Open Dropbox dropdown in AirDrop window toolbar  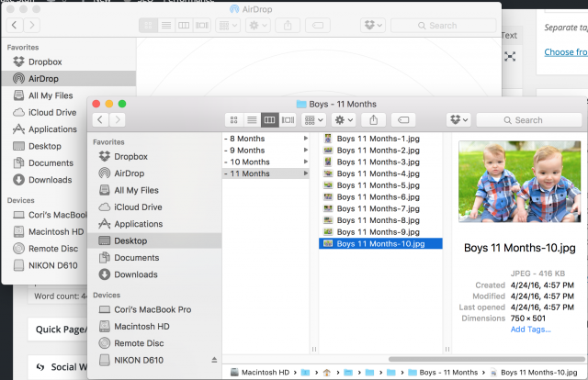373,26
